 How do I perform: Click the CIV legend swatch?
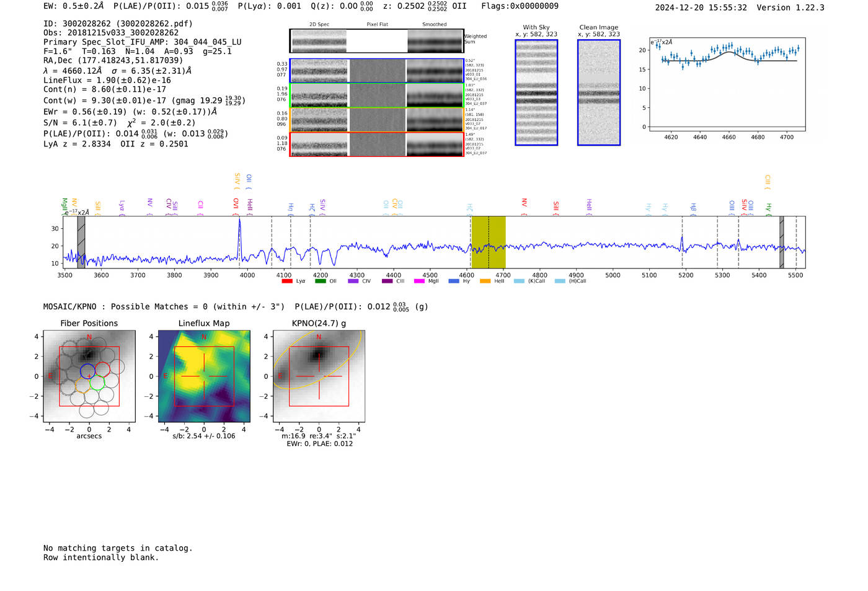coord(353,282)
